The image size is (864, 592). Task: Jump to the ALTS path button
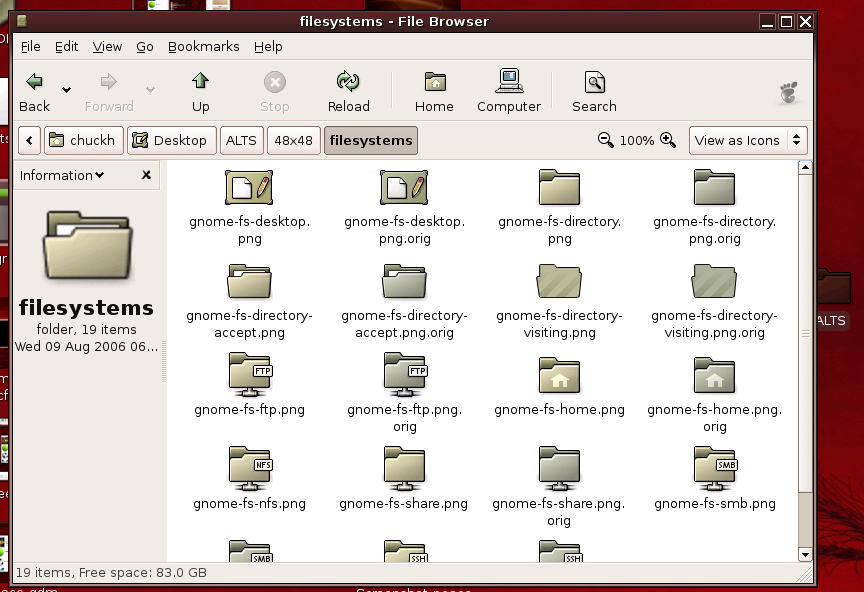click(241, 141)
